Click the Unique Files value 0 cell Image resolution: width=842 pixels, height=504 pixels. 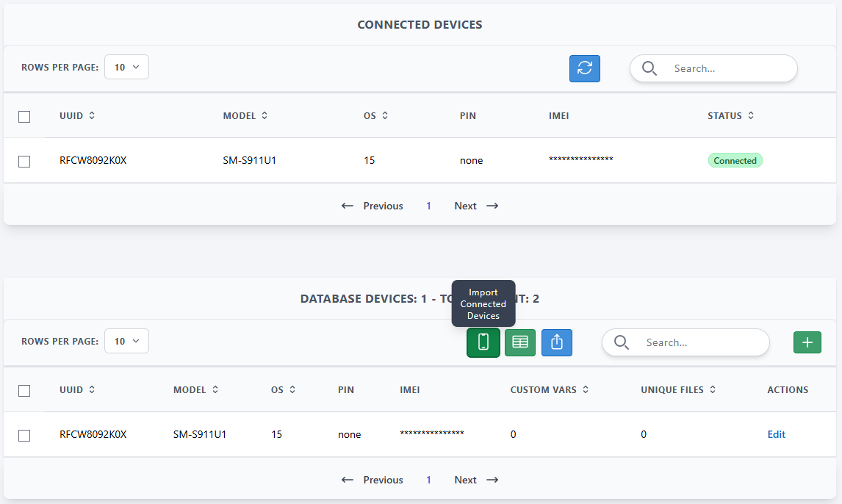tap(644, 434)
